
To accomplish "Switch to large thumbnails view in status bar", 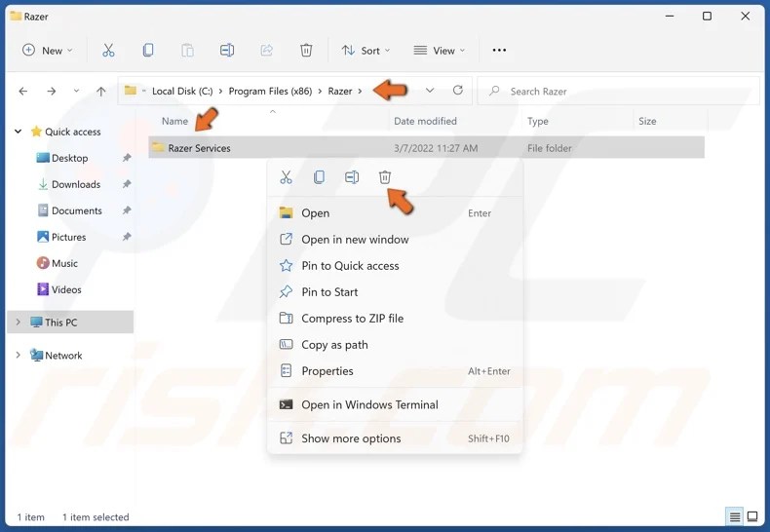I will click(752, 516).
